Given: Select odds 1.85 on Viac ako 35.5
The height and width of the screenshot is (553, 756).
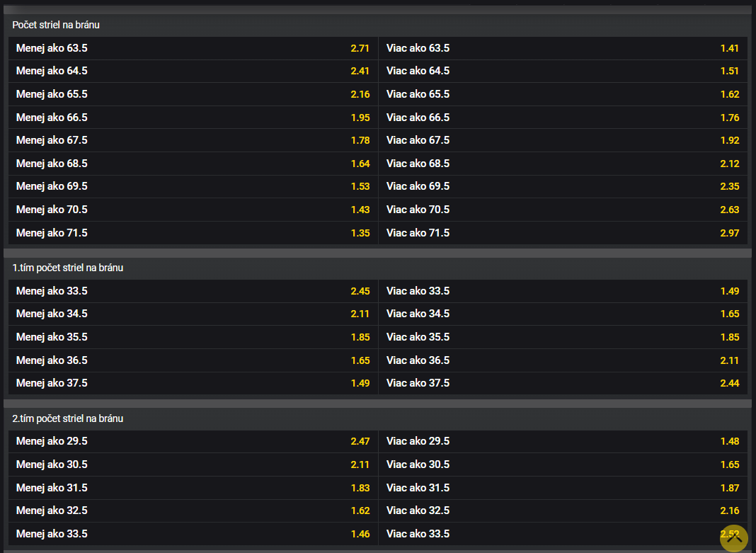Looking at the screenshot, I should (x=563, y=336).
